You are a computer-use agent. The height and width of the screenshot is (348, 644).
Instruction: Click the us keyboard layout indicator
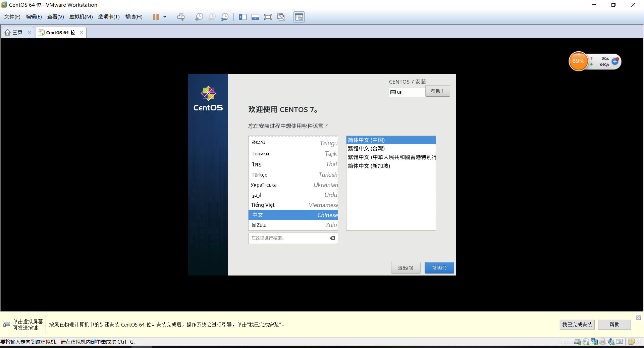pos(407,92)
